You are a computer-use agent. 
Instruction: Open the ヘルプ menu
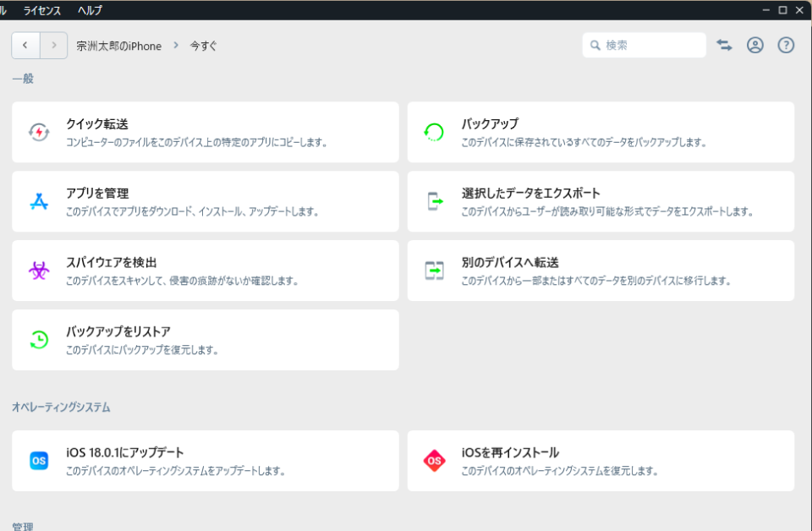point(88,10)
